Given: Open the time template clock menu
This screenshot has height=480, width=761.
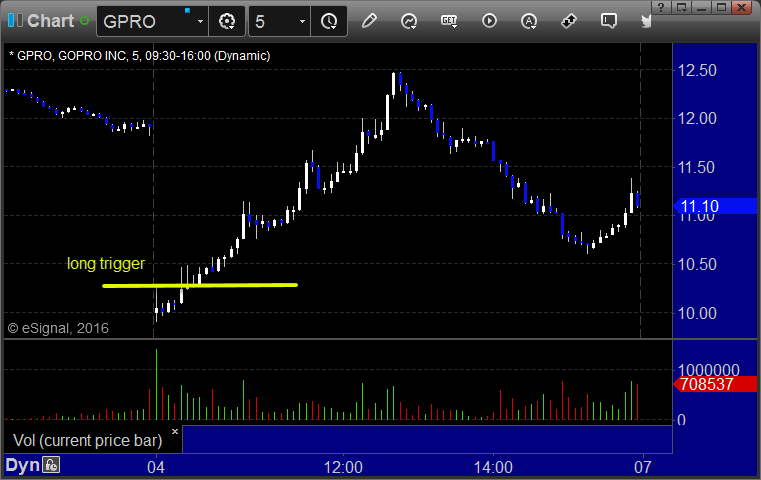Looking at the screenshot, I should click(329, 21).
